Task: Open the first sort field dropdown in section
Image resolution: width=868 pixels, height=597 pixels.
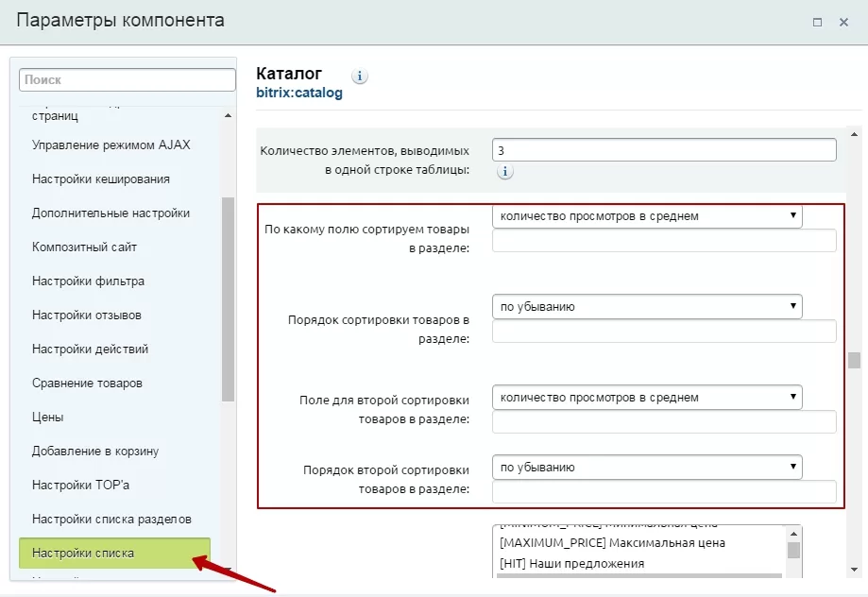Action: [x=647, y=216]
